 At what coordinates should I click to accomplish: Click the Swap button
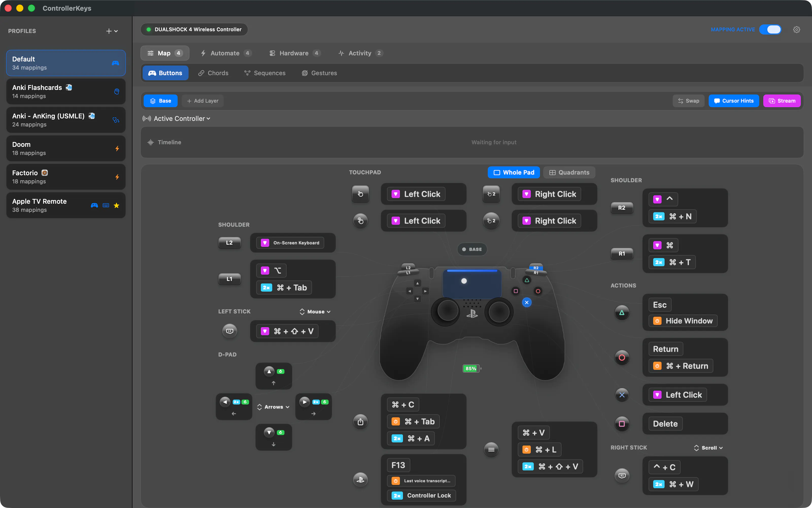coord(688,101)
